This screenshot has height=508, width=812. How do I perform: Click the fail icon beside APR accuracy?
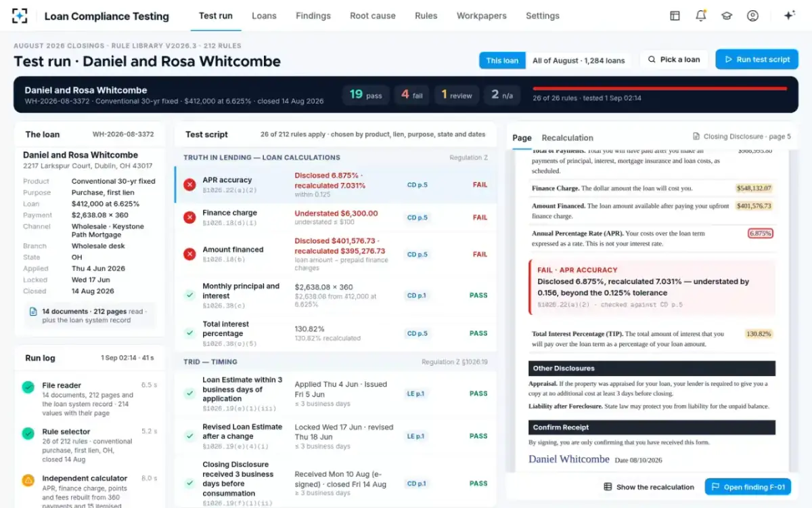(190, 184)
